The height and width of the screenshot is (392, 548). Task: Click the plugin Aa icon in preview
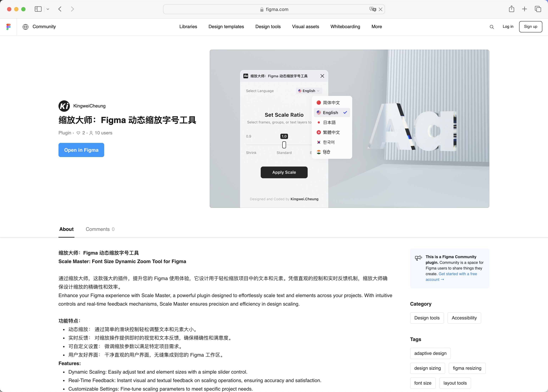click(x=246, y=76)
